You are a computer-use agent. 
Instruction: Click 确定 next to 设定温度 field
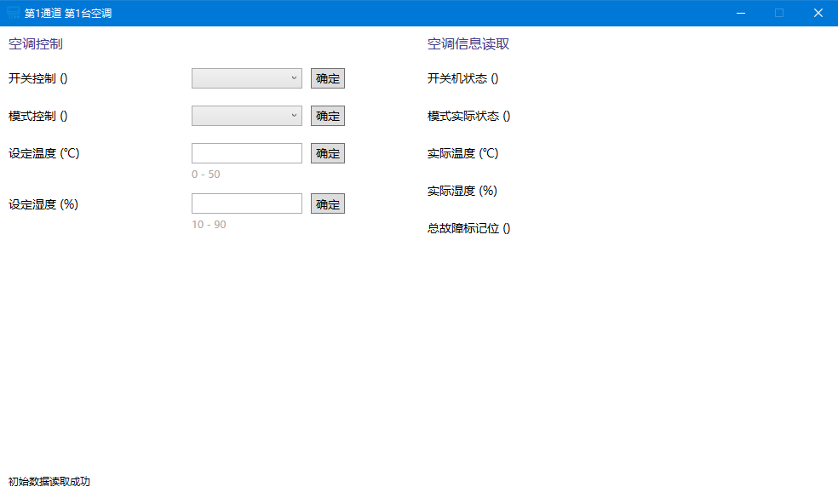[328, 153]
